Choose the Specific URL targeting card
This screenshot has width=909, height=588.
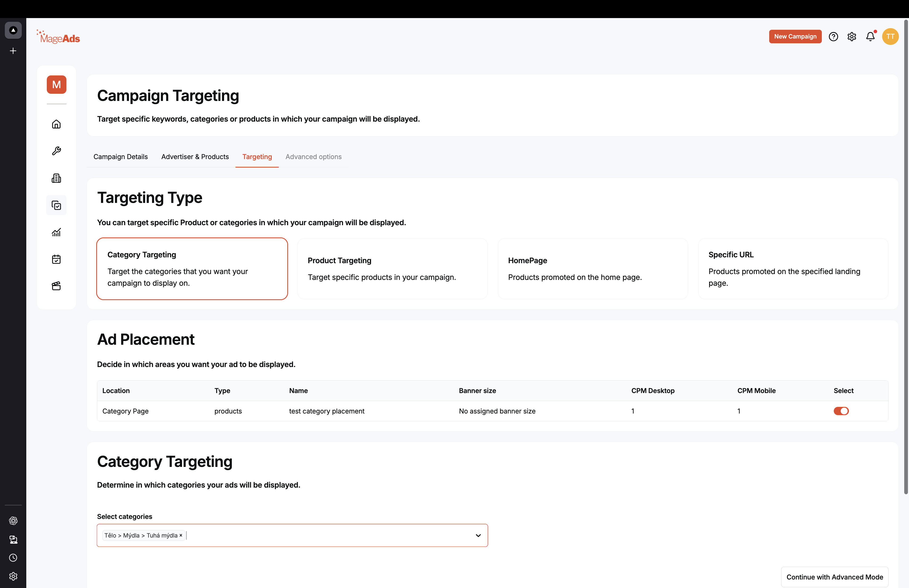pos(793,269)
